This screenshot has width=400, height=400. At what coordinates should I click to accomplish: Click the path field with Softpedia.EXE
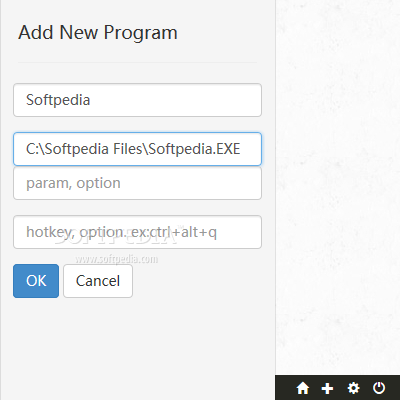137,149
